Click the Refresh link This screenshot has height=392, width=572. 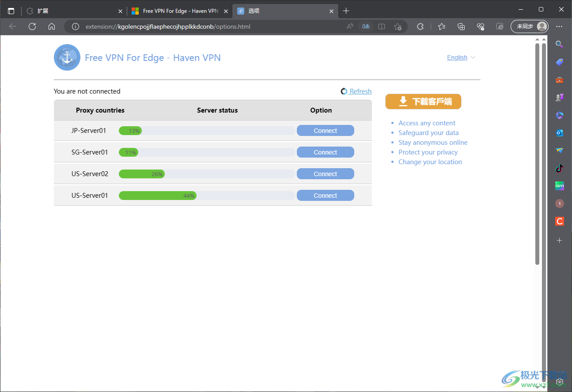[x=360, y=91]
